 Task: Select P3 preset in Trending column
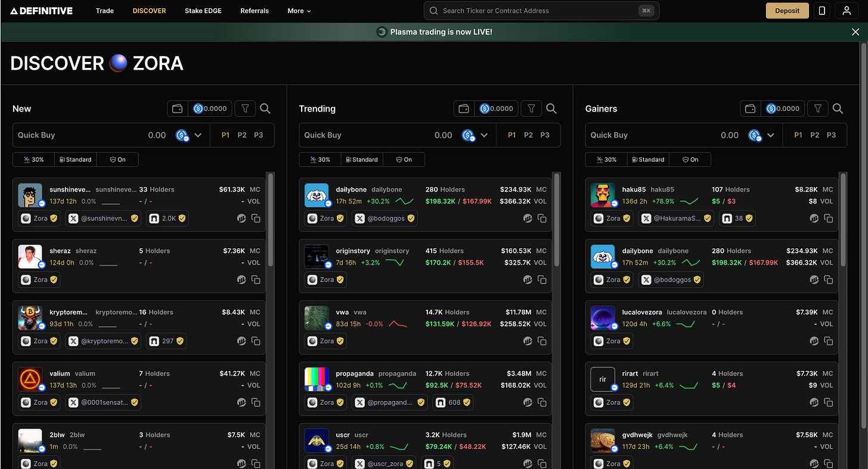545,135
